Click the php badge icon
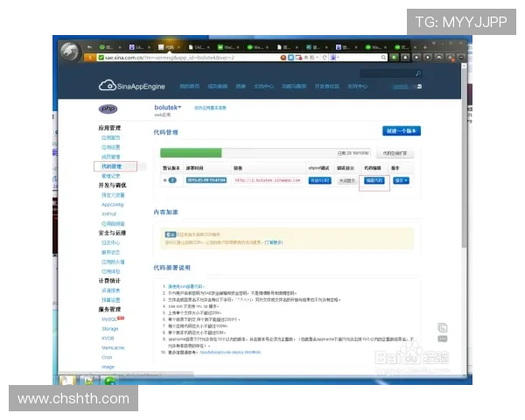This screenshot has width=525, height=420. (x=108, y=108)
